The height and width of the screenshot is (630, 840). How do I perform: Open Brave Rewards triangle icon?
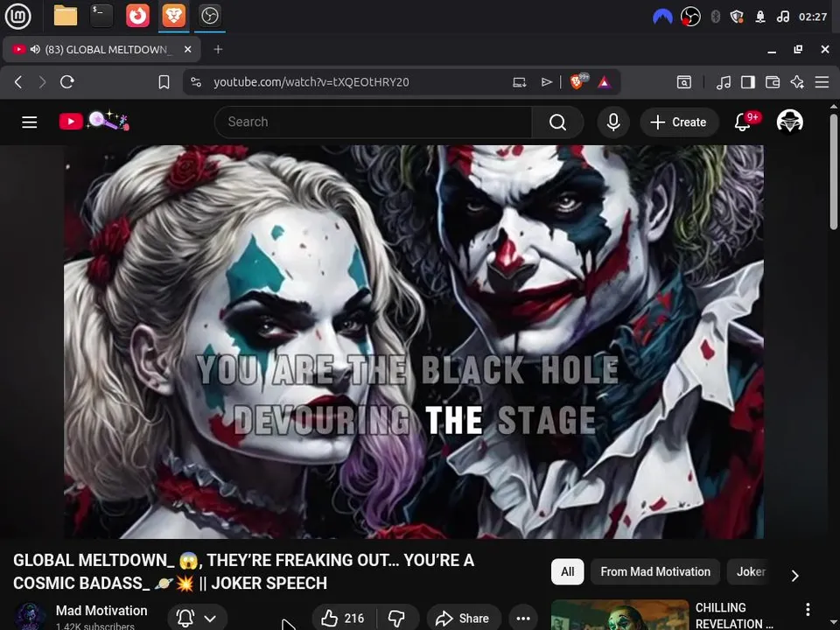point(605,82)
